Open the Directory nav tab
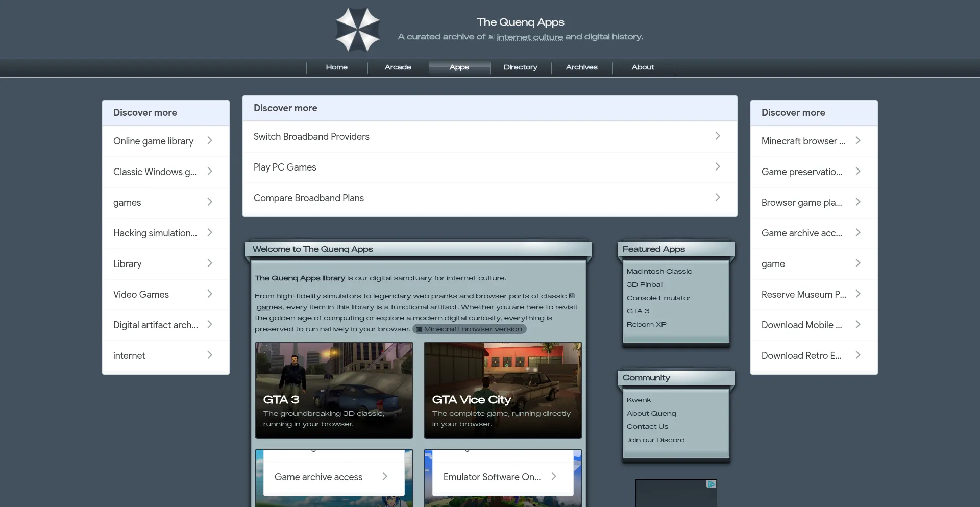 point(521,67)
